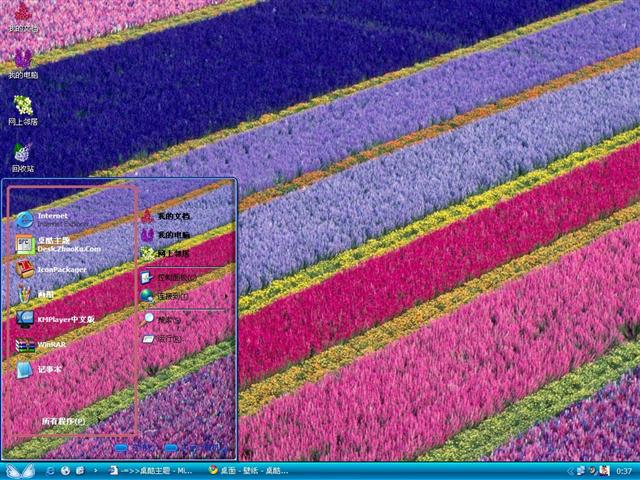Launch Internet Explorer from the Start menu
Viewport: 640px width, 480px height.
(52, 220)
